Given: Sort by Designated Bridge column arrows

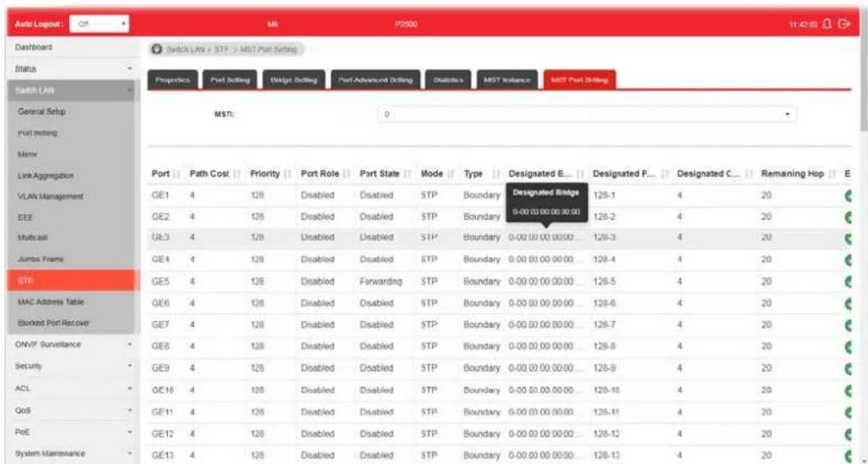Looking at the screenshot, I should pyautogui.click(x=580, y=174).
